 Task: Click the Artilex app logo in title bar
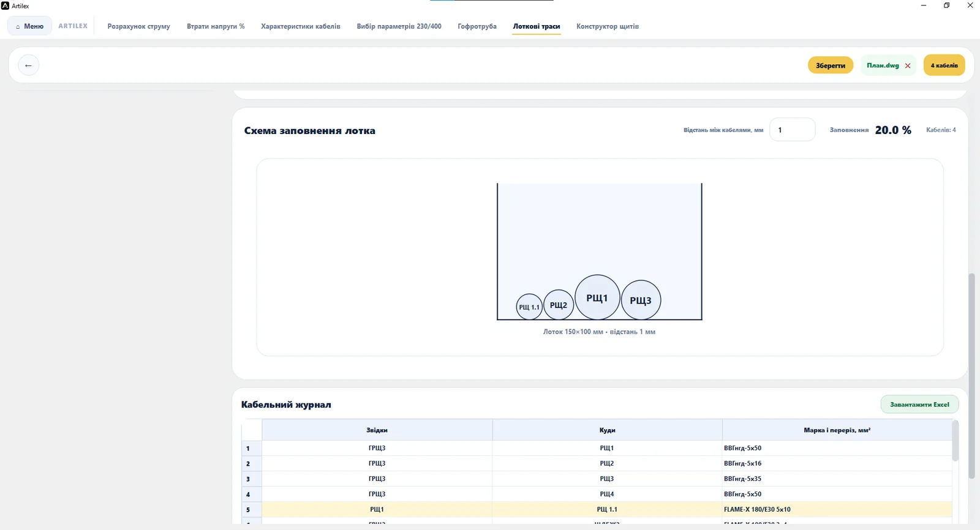click(6, 6)
